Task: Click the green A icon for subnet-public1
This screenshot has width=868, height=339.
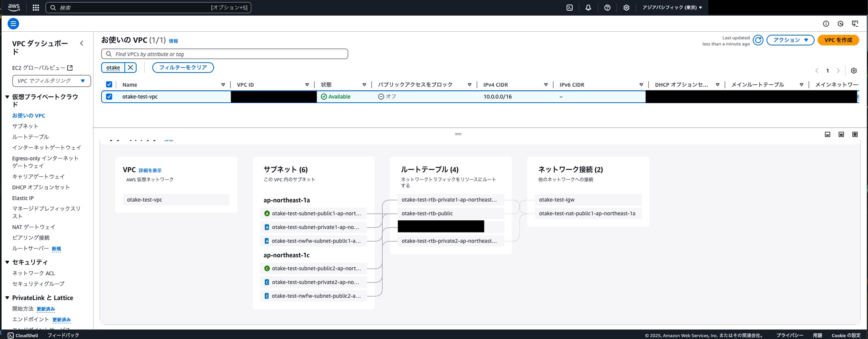Action: 267,213
